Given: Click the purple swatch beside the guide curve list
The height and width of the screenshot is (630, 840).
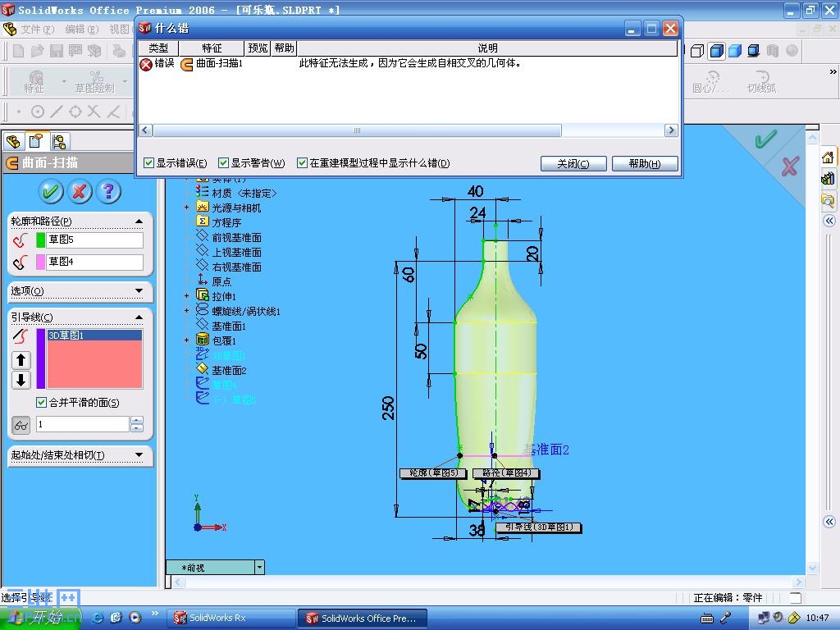Looking at the screenshot, I should pyautogui.click(x=40, y=358).
